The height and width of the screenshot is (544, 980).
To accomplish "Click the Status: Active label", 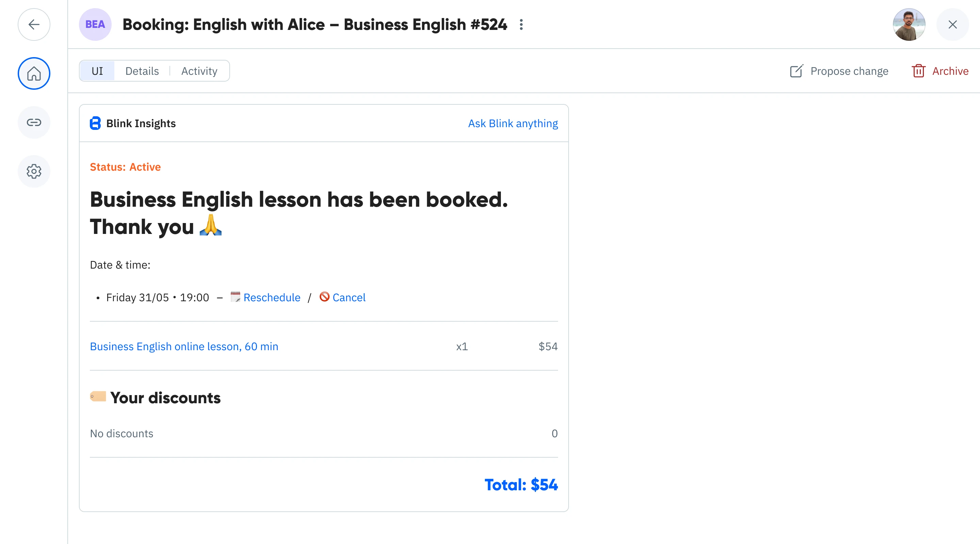I will tap(125, 167).
